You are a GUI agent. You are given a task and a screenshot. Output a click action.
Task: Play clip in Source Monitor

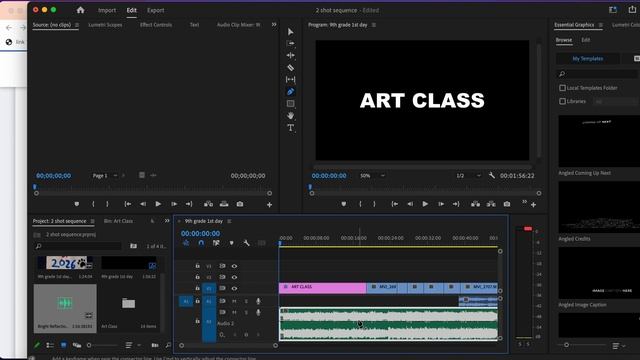158,204
